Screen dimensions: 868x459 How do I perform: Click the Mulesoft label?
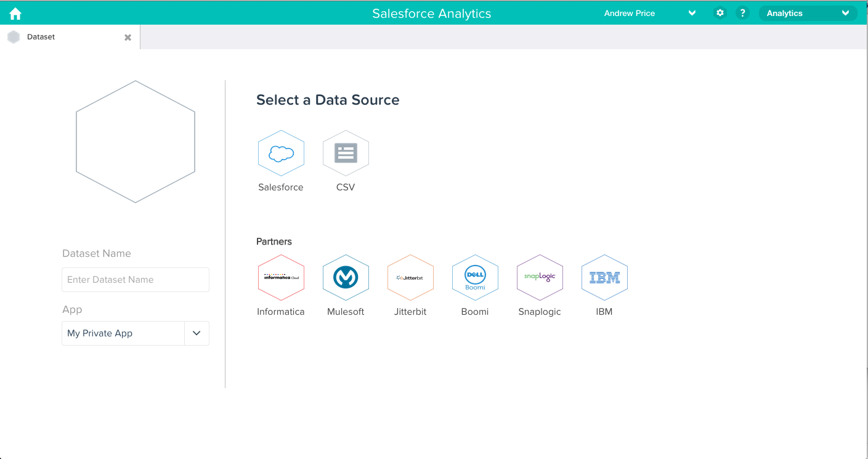(346, 312)
